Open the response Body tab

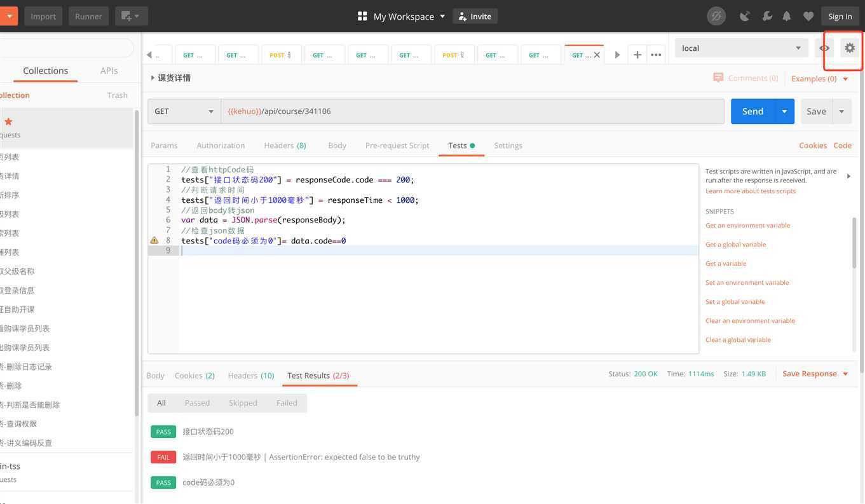click(155, 376)
